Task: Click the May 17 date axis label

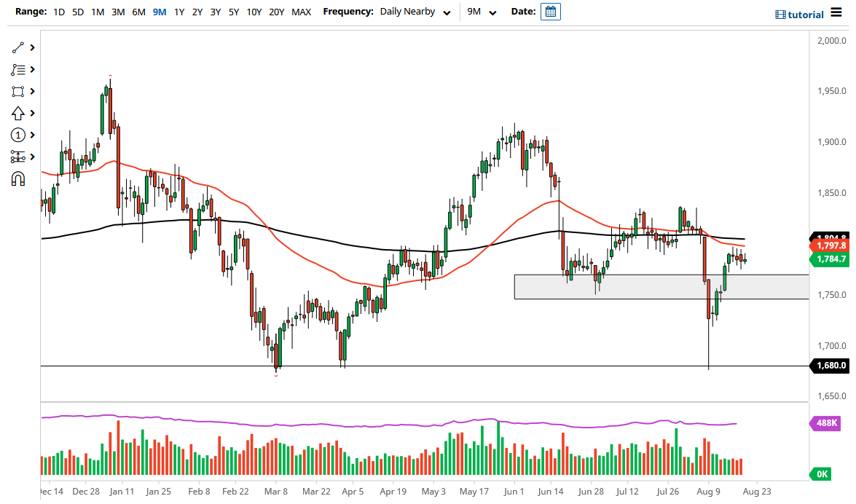Action: click(x=474, y=492)
